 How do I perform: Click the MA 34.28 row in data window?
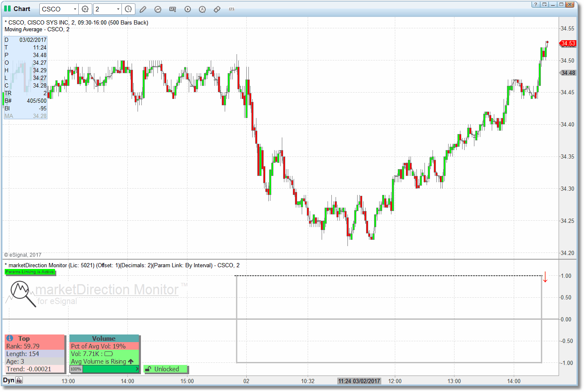coord(25,116)
